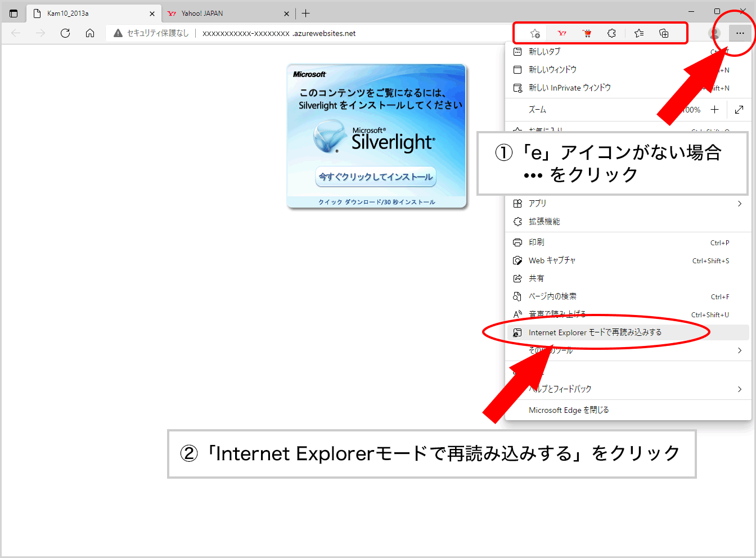
Task: Expand ヘルプとフィードバック submenu
Action: [x=628, y=389]
